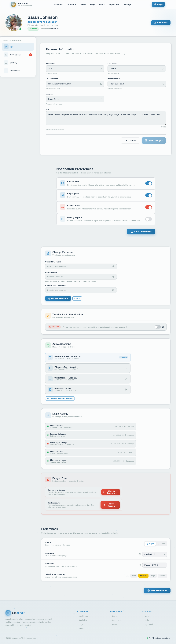Viewport: 176px width, 644px height.
Task: Click the Update Password button
Action: pos(58,298)
